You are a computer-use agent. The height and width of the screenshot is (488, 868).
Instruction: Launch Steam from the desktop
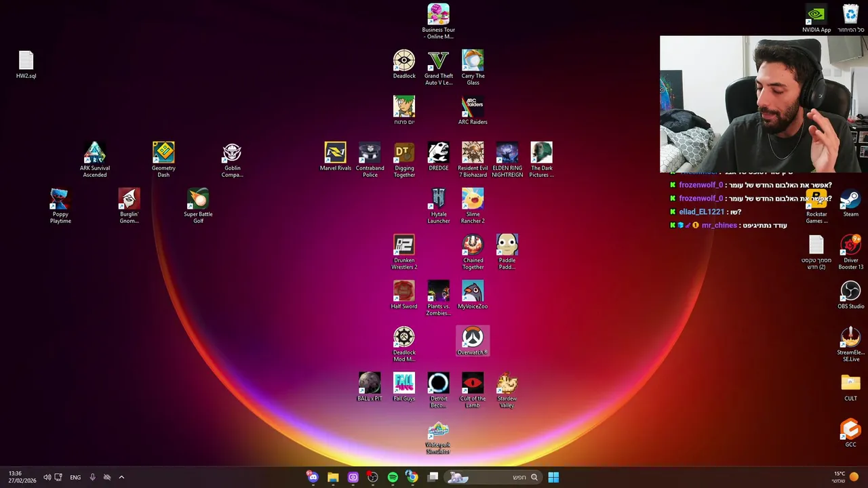[x=850, y=202]
